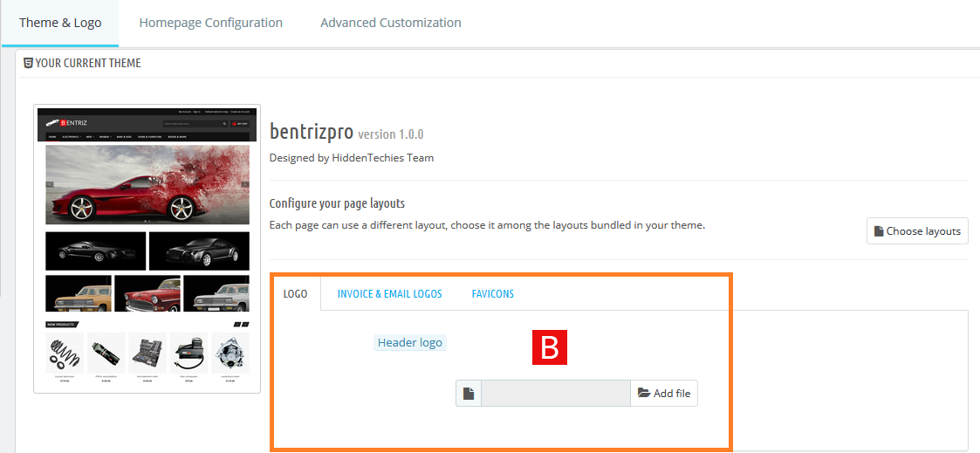
Task: Click the red B header logo preview
Action: click(x=550, y=347)
